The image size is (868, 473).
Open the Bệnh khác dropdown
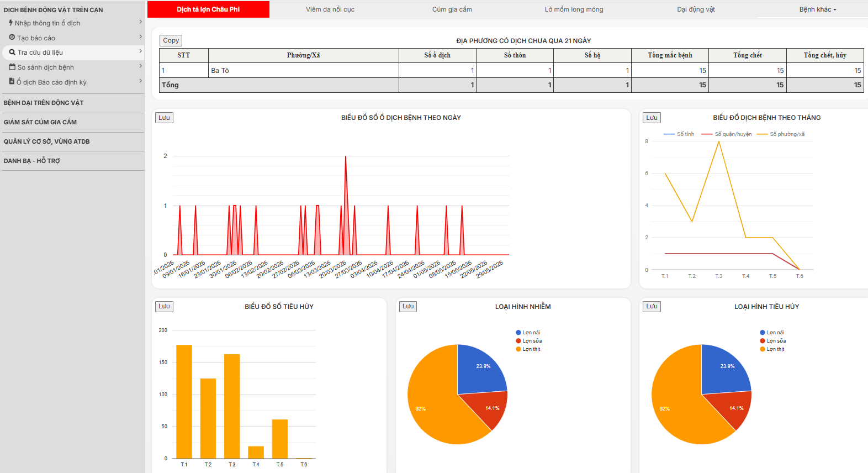pos(818,9)
